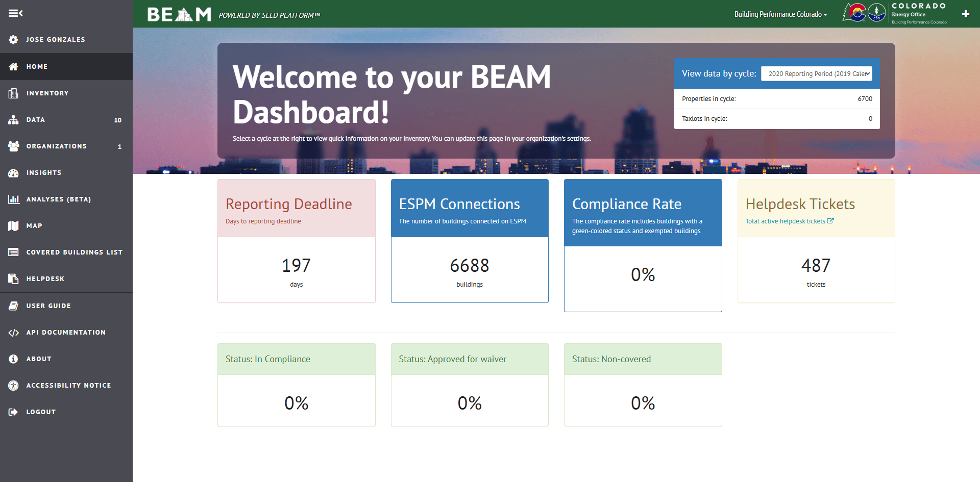Image resolution: width=980 pixels, height=482 pixels.
Task: Open the Accessibility Notice link
Action: (x=66, y=386)
